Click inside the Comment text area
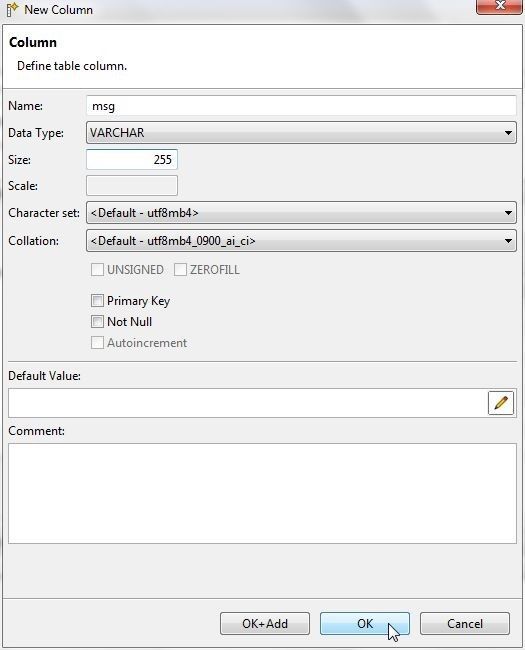The width and height of the screenshot is (525, 650). tap(262, 493)
